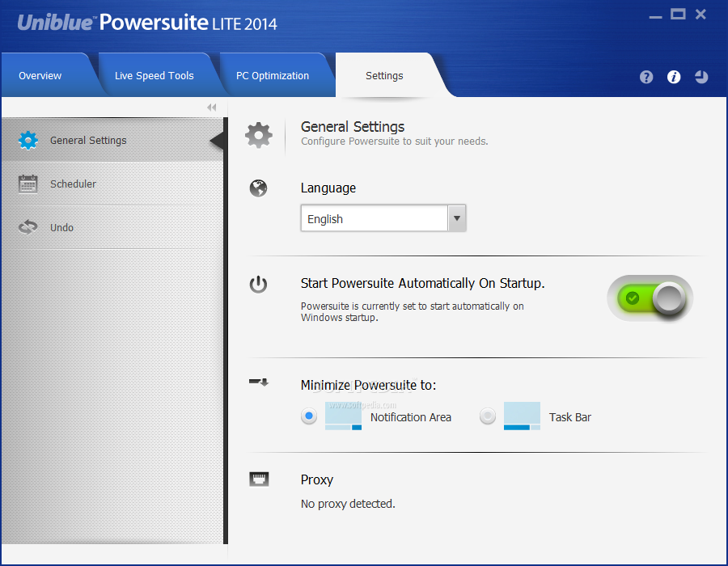Maximize the Powersuite window
The height and width of the screenshot is (566, 728).
coord(678,15)
